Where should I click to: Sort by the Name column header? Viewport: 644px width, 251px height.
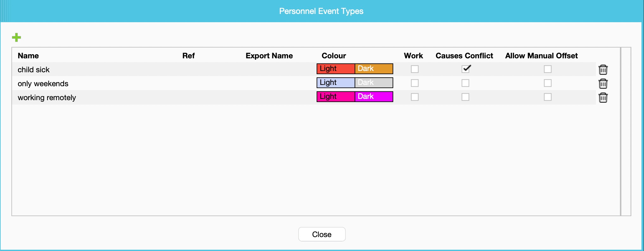point(28,56)
